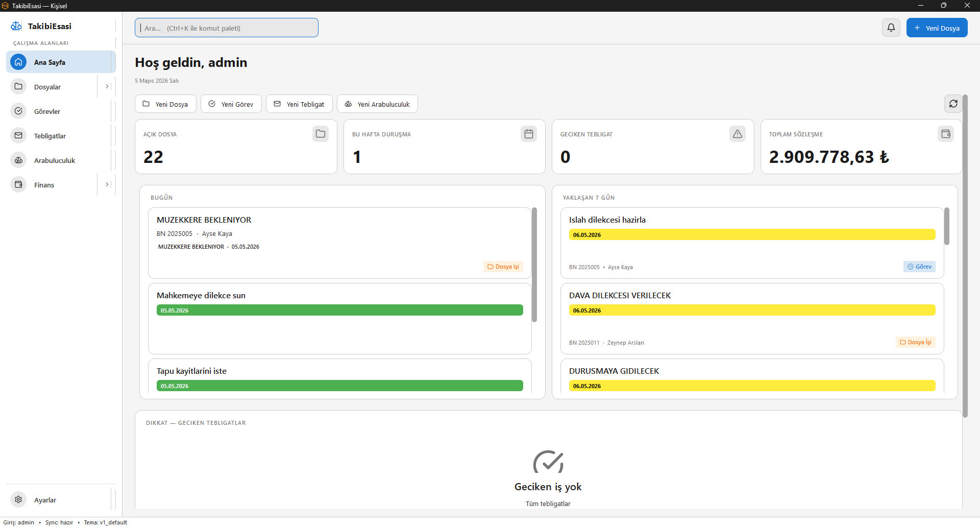980x527 pixels.
Task: Focus the Ara search input field
Action: (x=227, y=28)
